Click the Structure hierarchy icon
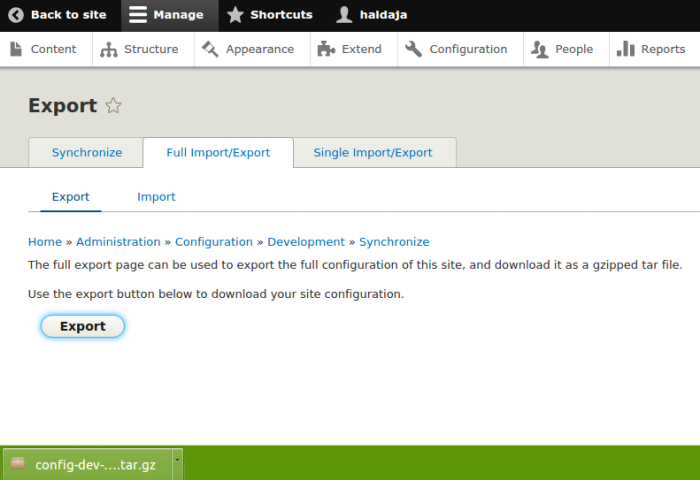The height and width of the screenshot is (480, 700). (109, 49)
